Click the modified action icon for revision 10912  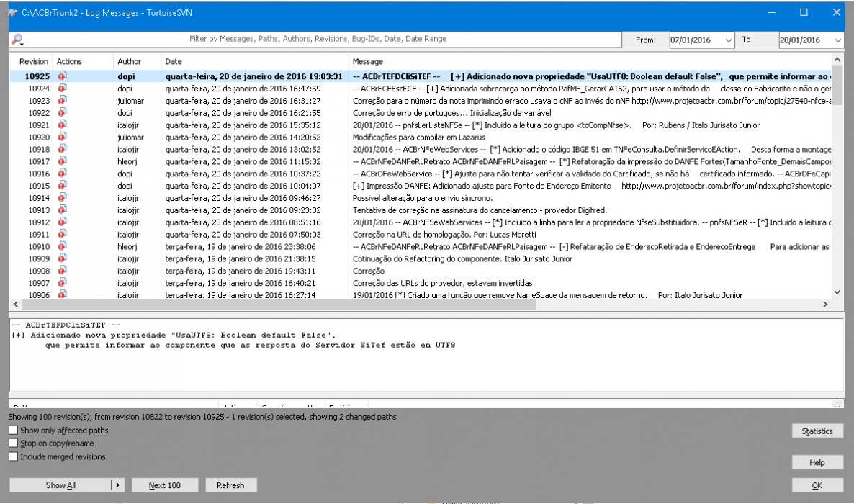coord(62,222)
